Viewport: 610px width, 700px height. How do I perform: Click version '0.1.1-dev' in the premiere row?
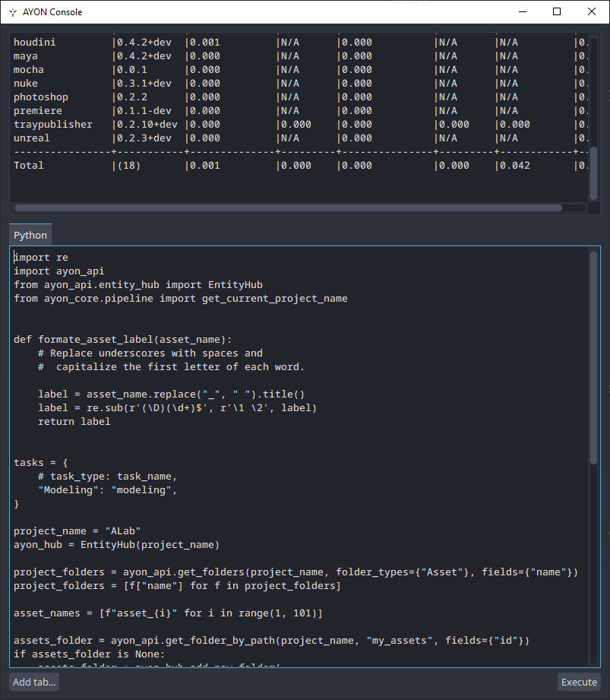pos(144,111)
